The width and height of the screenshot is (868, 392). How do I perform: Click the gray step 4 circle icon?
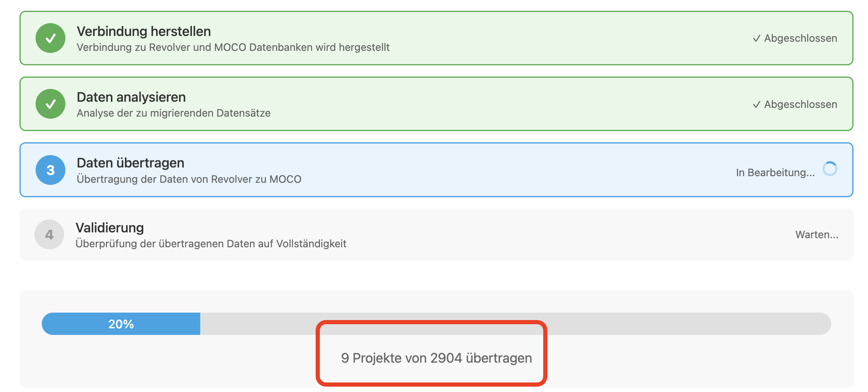point(49,234)
